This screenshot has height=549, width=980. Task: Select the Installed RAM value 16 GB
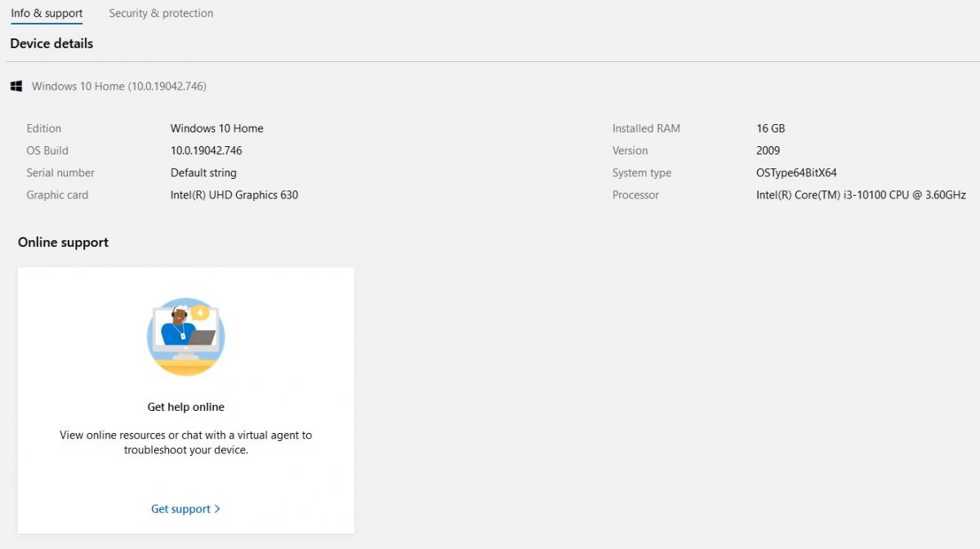tap(770, 128)
